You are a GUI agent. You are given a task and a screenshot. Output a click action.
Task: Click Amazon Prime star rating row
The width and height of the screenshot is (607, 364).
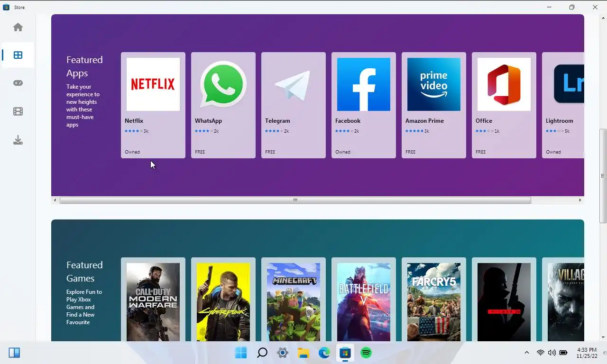coord(417,131)
